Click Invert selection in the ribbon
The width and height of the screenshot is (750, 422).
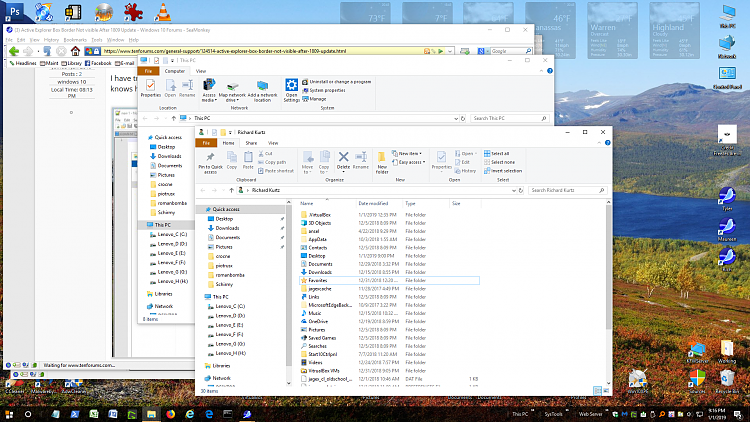point(503,171)
